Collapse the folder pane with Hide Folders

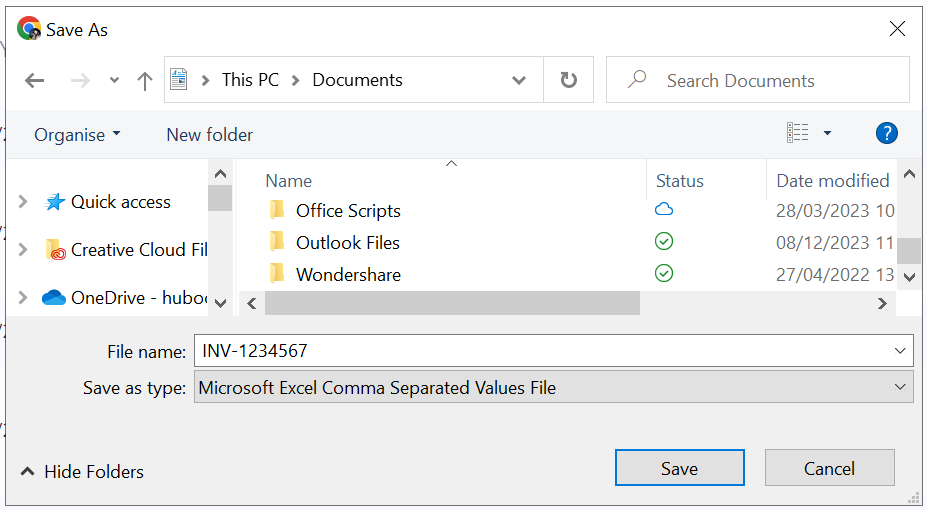click(x=82, y=472)
